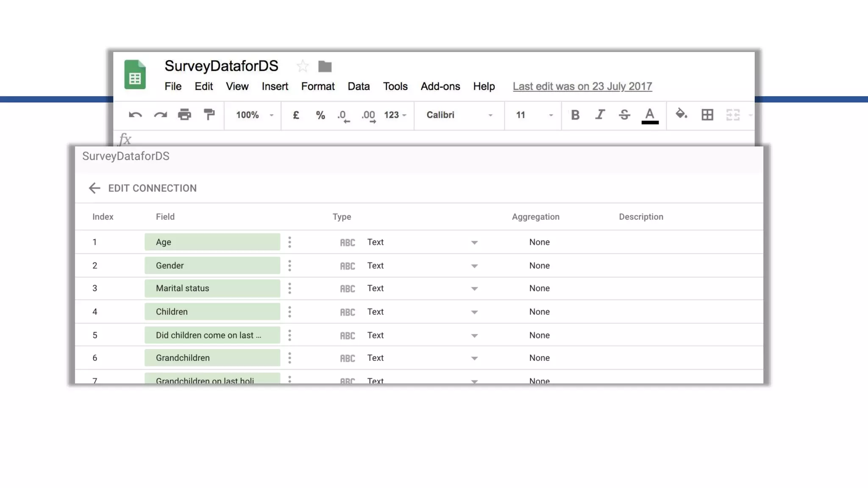Star the SurveyDataforDS document
The height and width of the screenshot is (488, 868).
coord(302,66)
